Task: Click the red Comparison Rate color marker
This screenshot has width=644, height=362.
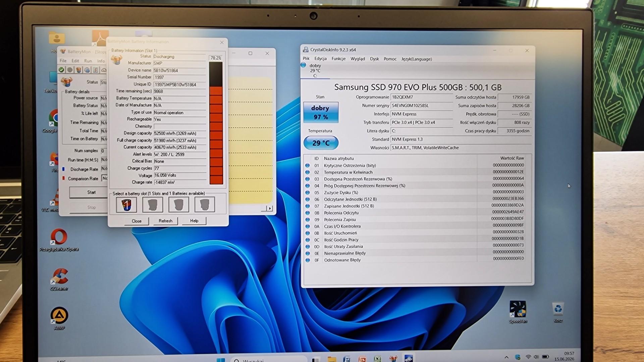Action: [63, 178]
